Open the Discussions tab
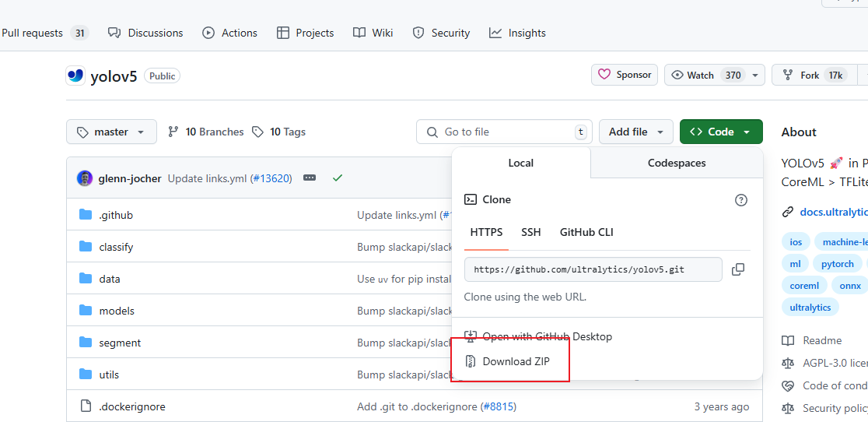The height and width of the screenshot is (422, 868). click(x=145, y=33)
